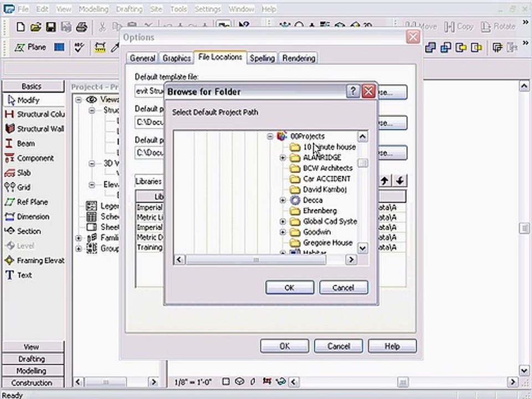Click the Rotate tool in top toolbar
Screen dimensions: 532x399
coord(498,27)
